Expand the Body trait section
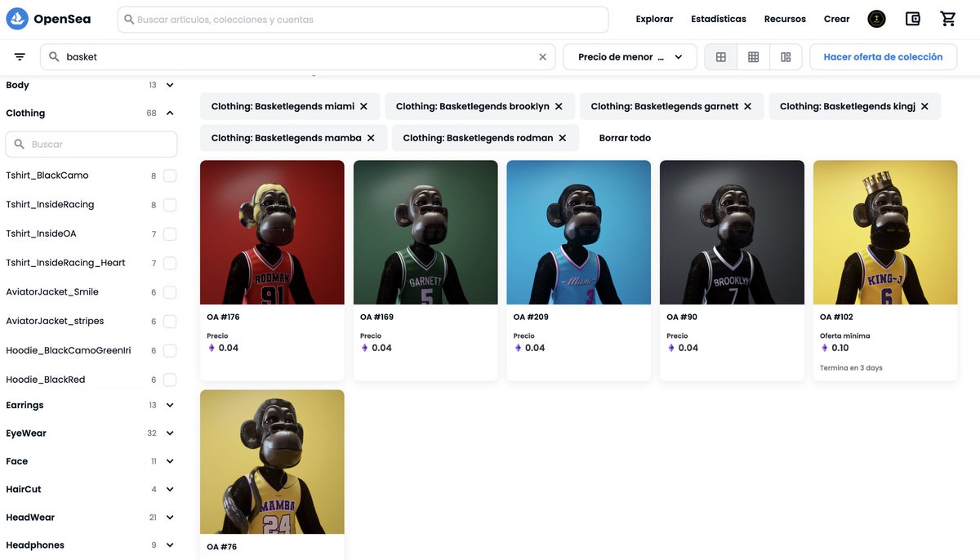 click(x=170, y=85)
